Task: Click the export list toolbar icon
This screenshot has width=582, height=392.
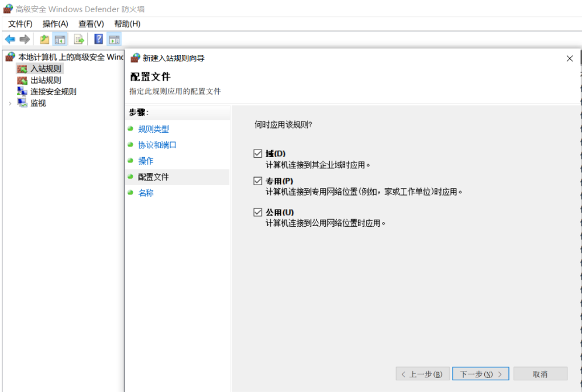Action: click(x=78, y=39)
